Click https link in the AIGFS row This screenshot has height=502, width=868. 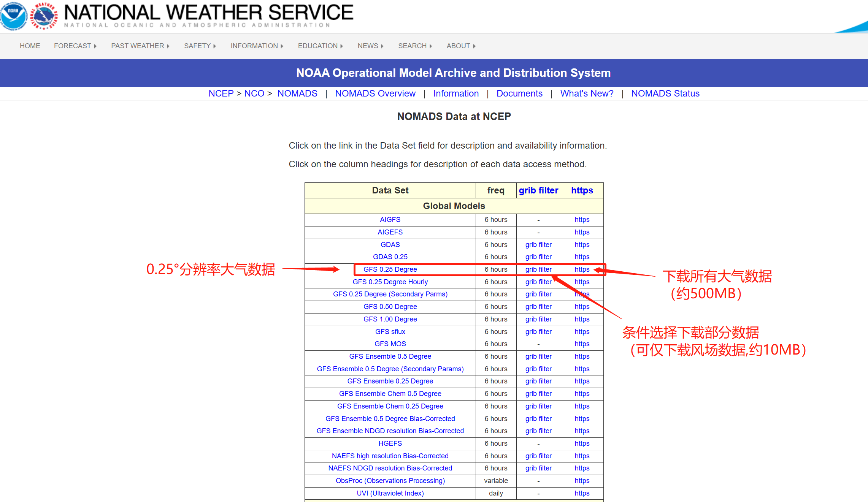pyautogui.click(x=582, y=220)
